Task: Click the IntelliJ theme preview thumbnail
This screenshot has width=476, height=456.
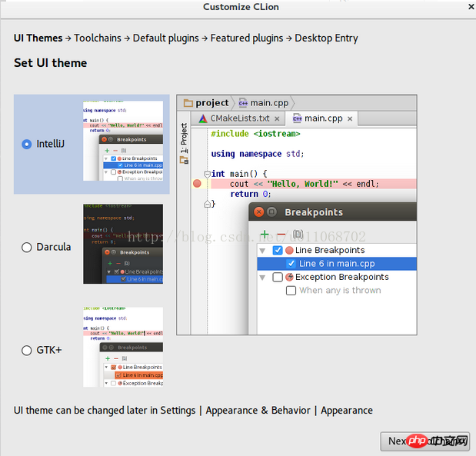Action: (x=123, y=141)
